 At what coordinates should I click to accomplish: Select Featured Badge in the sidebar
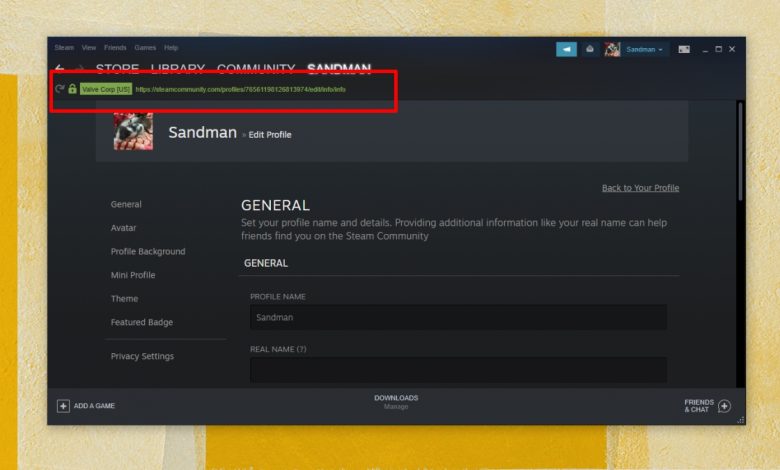pyautogui.click(x=142, y=322)
